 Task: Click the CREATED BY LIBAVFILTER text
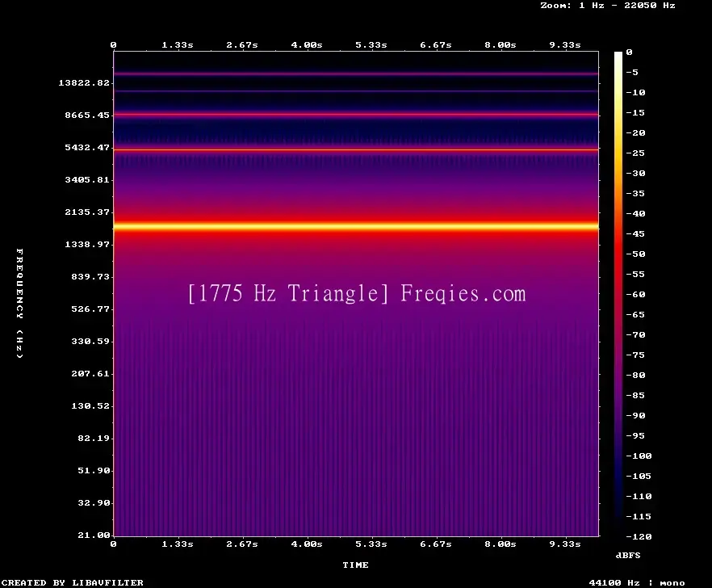[72, 582]
